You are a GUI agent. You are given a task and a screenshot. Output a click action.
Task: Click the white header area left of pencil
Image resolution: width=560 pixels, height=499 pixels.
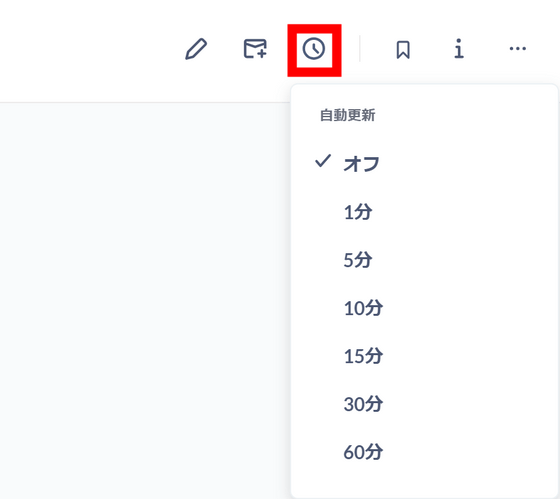(89, 50)
